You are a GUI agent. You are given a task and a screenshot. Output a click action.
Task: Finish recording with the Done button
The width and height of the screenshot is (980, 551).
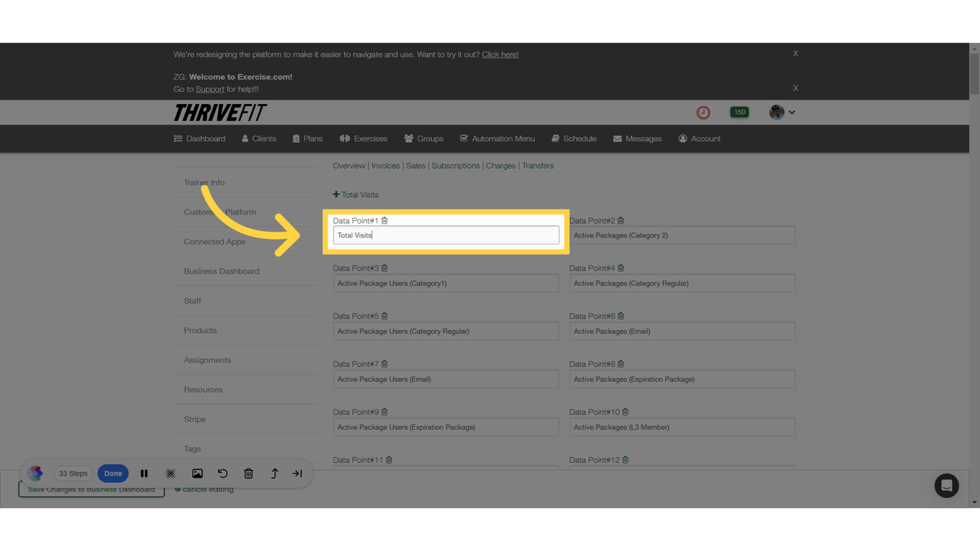coord(113,474)
